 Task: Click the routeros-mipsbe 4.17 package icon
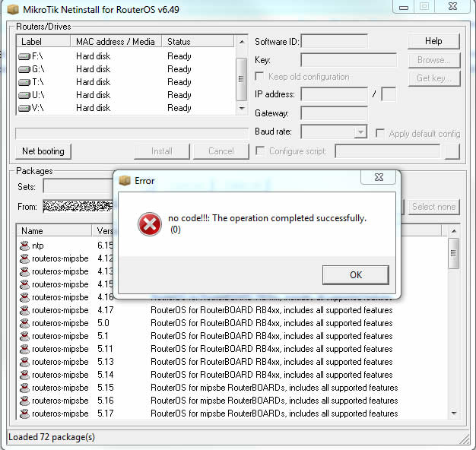(24, 310)
